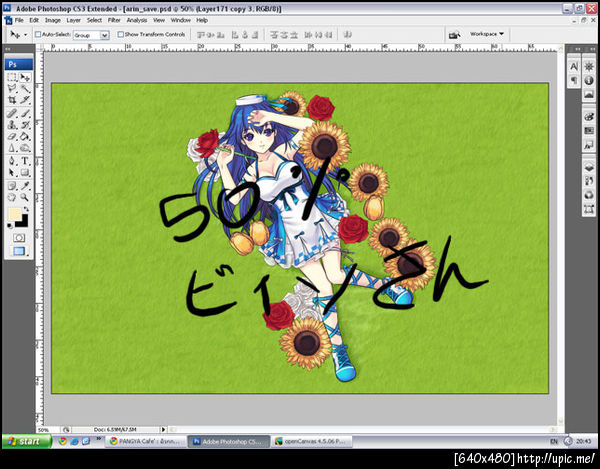Select the Shape tool
The height and width of the screenshot is (469, 600).
point(25,173)
